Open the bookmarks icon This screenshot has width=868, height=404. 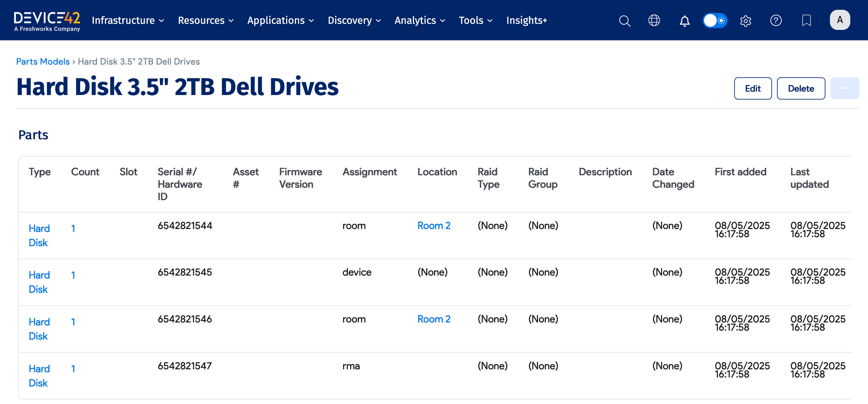pyautogui.click(x=806, y=21)
